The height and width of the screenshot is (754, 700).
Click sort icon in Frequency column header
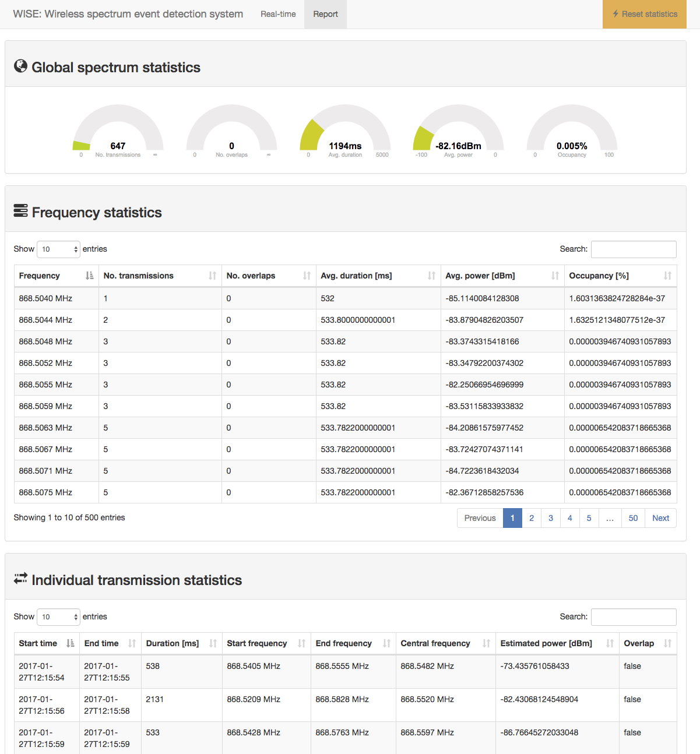tap(89, 276)
